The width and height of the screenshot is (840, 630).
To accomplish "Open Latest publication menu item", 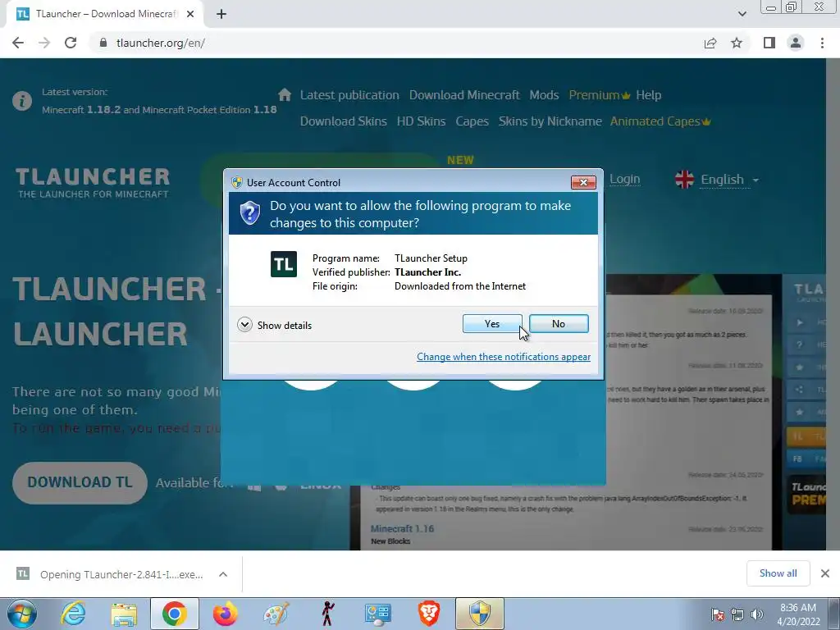I will [349, 95].
